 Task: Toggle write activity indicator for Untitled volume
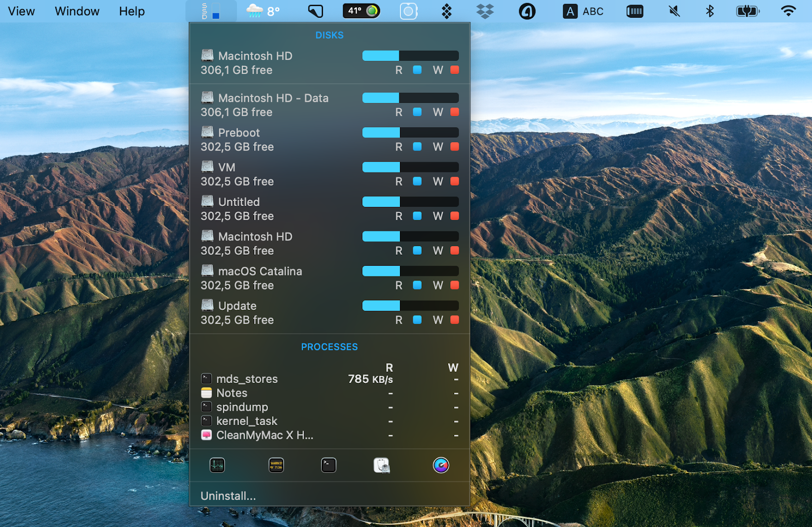(x=455, y=216)
